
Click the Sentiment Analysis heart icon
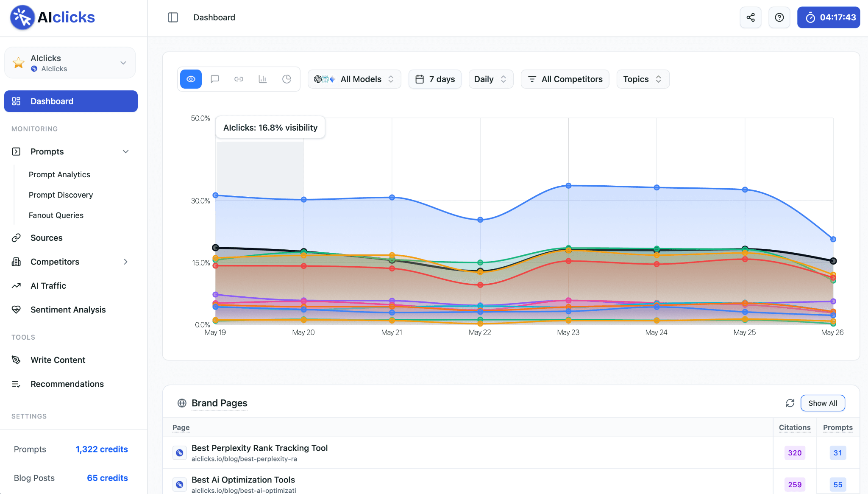tap(16, 310)
